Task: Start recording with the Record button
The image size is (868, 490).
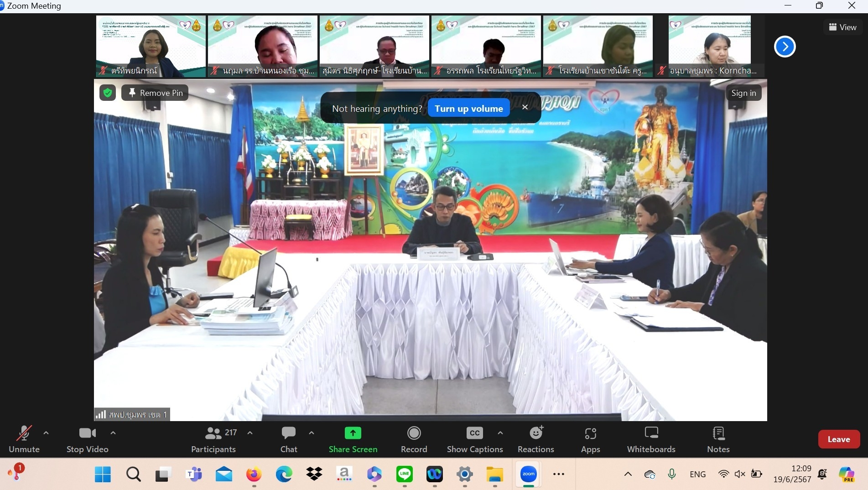Action: pyautogui.click(x=414, y=439)
